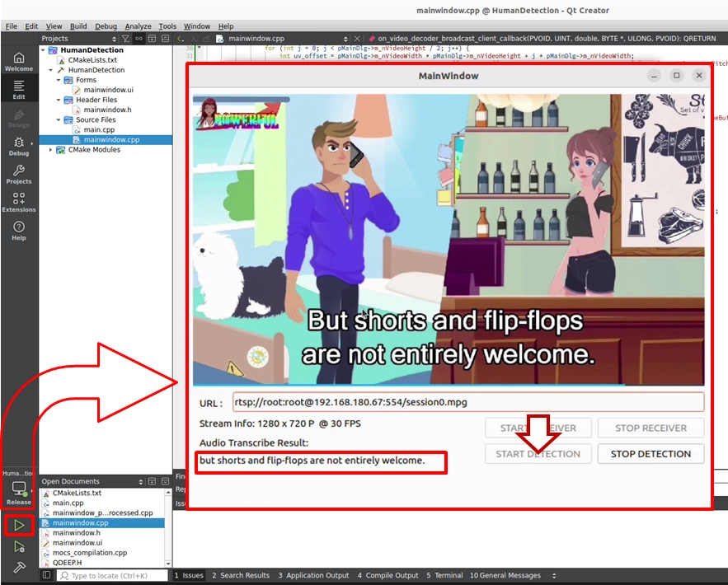This screenshot has height=585, width=728.
Task: Open Extensions mode in the sidebar
Action: click(x=19, y=203)
